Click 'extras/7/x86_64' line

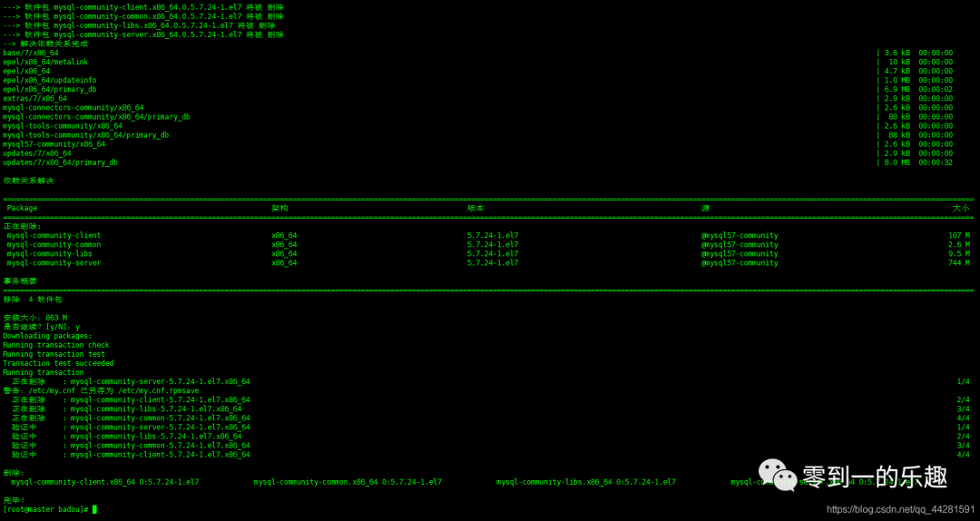tap(35, 99)
